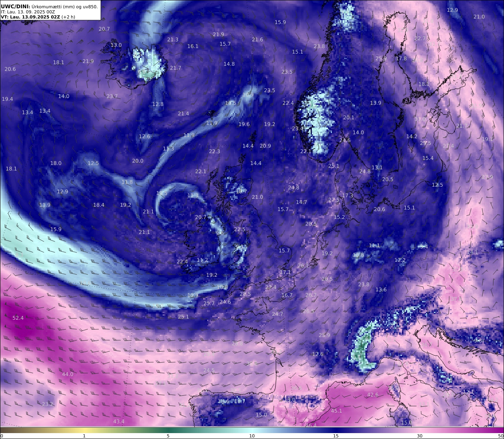Click the 'VT: Lau. 13.09.2025 02Z' valid time line
The width and height of the screenshot is (504, 439).
[x=30, y=17]
